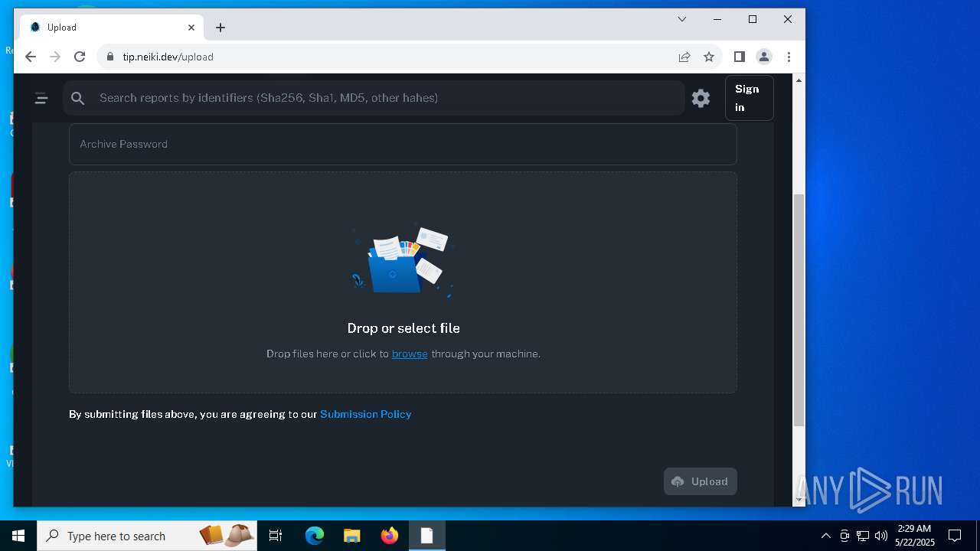Click the scrollbar up arrow
This screenshot has width=980, height=551.
coord(799,80)
